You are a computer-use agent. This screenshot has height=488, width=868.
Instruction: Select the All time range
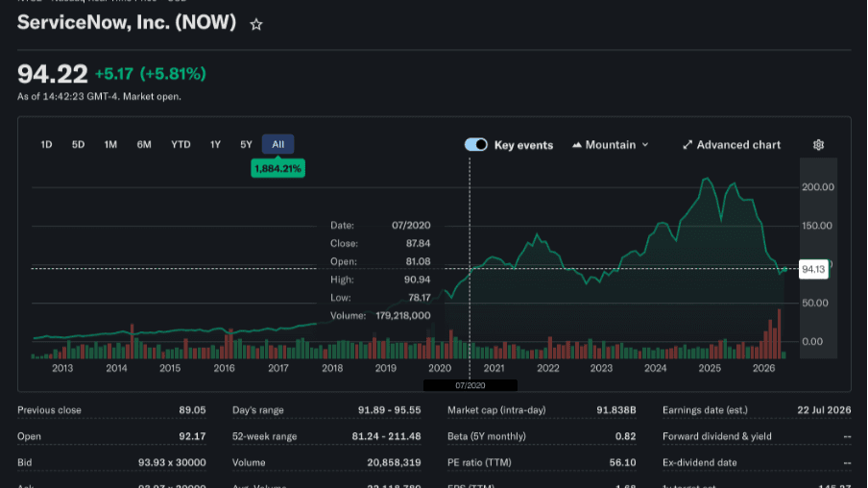coord(277,144)
